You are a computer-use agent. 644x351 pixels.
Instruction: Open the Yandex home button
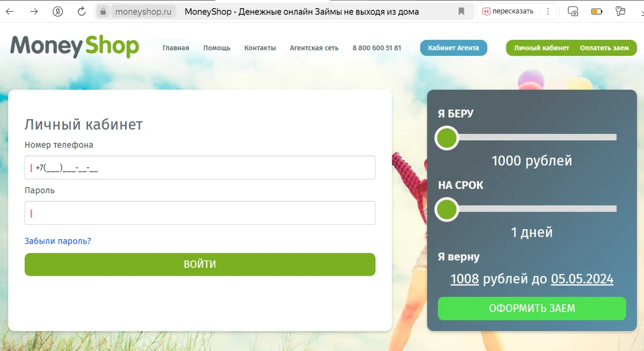57,11
